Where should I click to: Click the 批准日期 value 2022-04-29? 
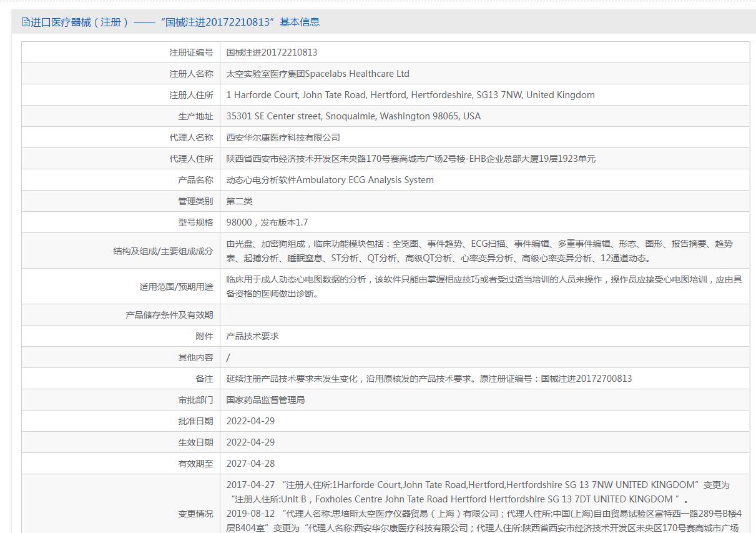250,421
